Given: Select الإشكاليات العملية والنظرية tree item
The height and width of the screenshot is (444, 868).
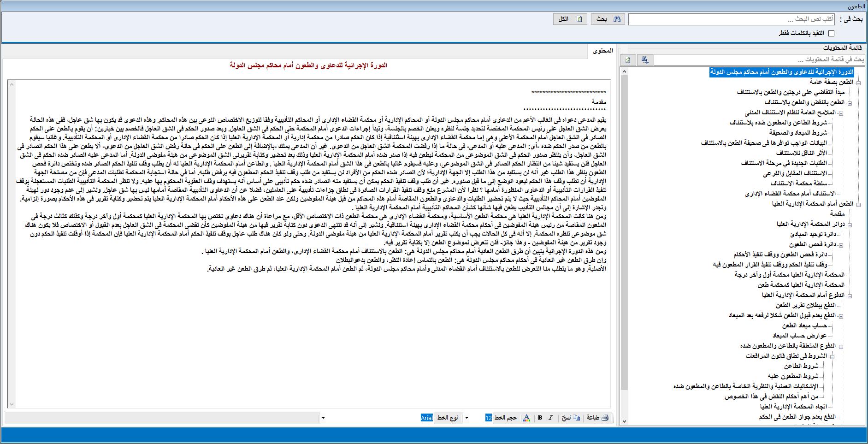Looking at the screenshot, I should click(746, 386).
